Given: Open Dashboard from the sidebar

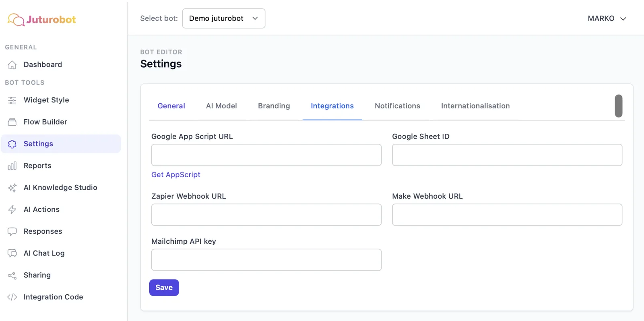Looking at the screenshot, I should [61, 65].
